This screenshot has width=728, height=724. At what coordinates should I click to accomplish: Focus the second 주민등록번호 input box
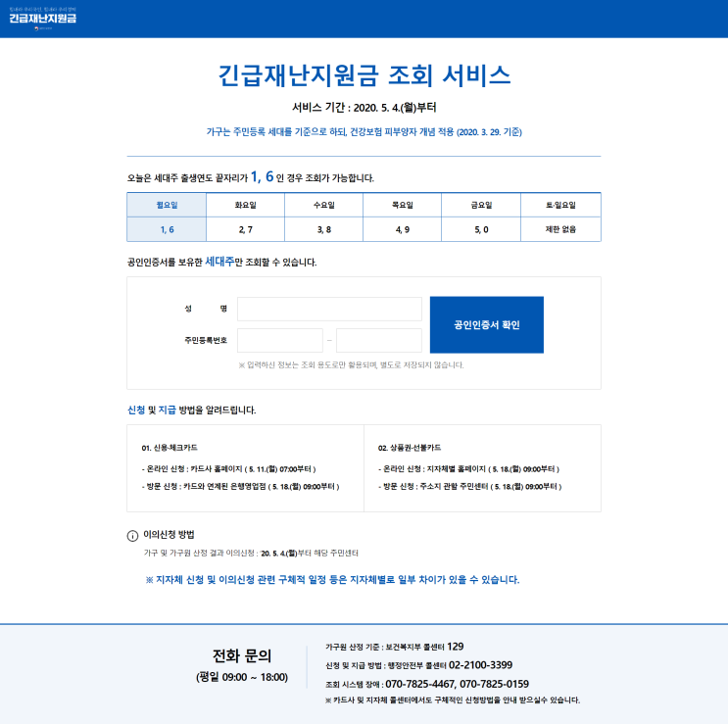[379, 340]
